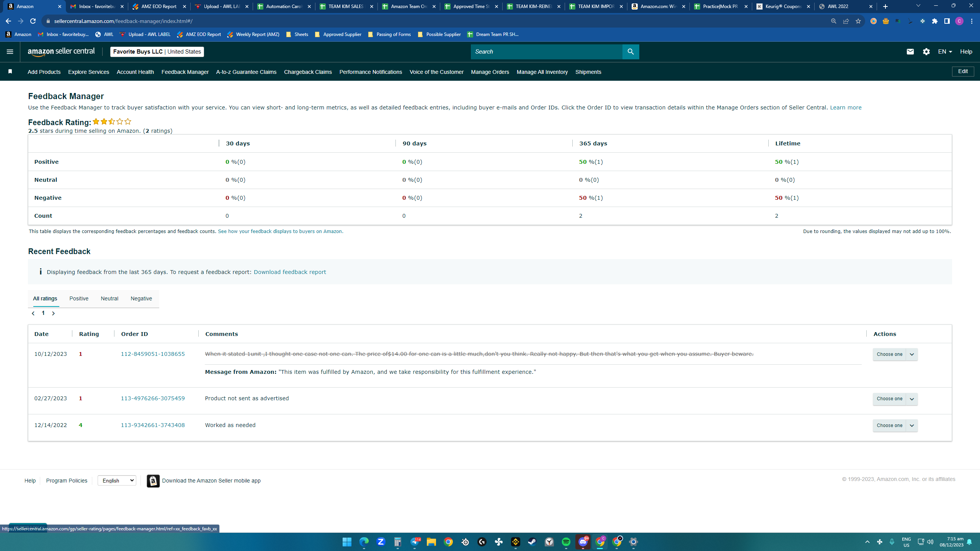This screenshot has height=551, width=980.
Task: Click the Choose one button for 10/12/2023 feedback
Action: [x=889, y=354]
